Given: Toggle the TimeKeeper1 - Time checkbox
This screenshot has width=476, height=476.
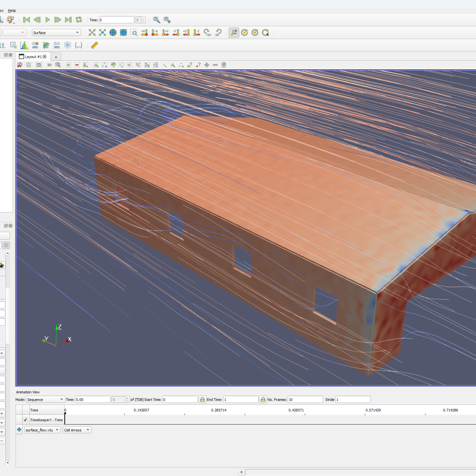Looking at the screenshot, I should pyautogui.click(x=25, y=420).
